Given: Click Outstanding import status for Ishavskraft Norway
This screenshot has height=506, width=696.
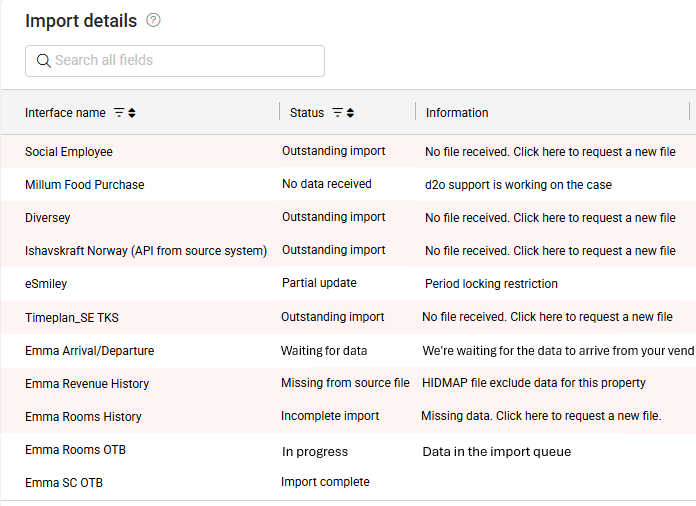Looking at the screenshot, I should tap(333, 250).
